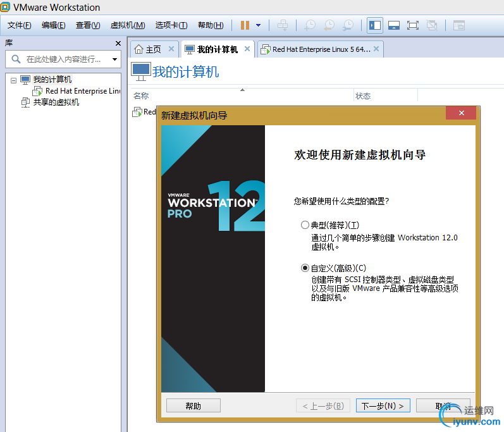Open the 选项卡(T) menu
Screen dimensions: 504x432
pos(171,25)
